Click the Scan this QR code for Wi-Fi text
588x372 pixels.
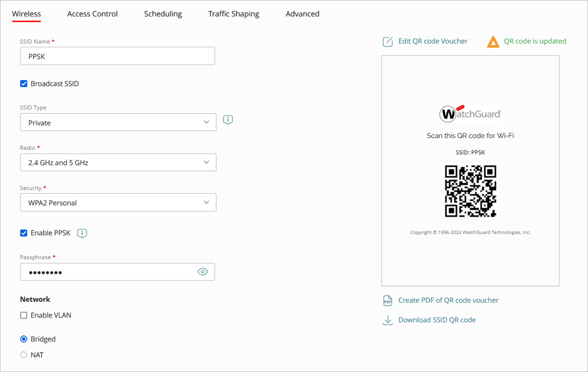click(470, 136)
